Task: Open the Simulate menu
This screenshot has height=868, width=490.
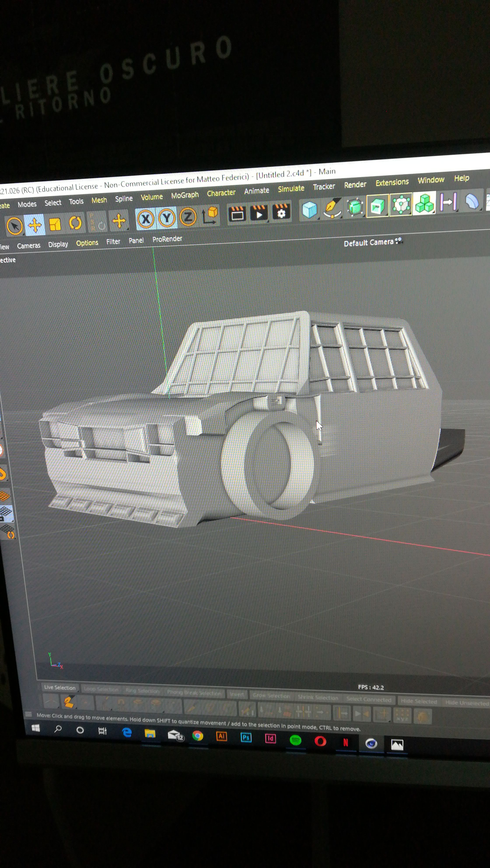Action: (x=291, y=189)
